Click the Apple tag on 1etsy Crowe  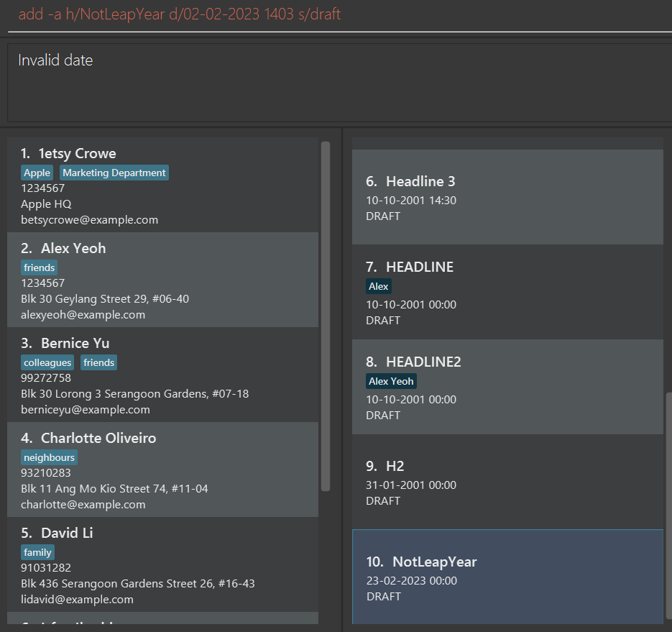coord(37,173)
